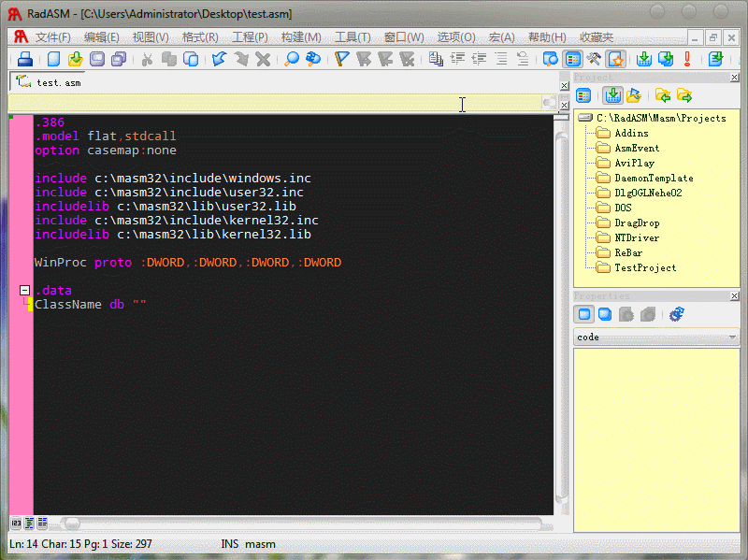Open the 编辑(E) menu
748x560 pixels.
(101, 37)
